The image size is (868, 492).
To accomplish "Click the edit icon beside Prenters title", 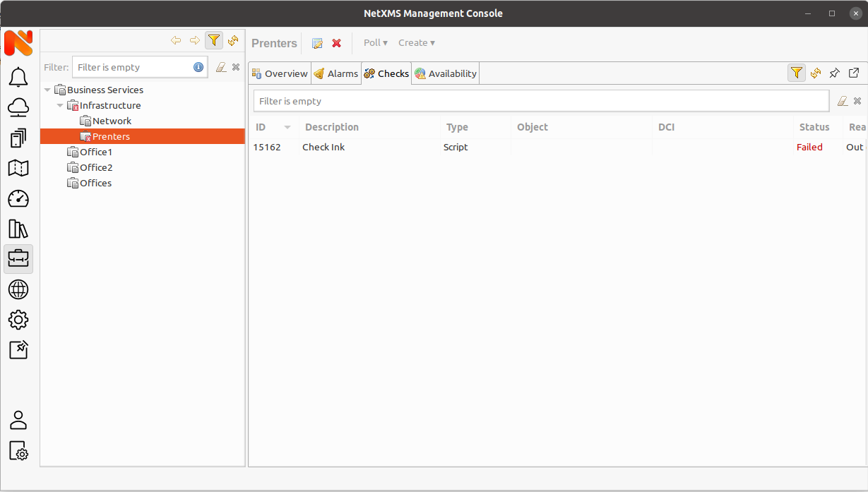I will pos(317,43).
